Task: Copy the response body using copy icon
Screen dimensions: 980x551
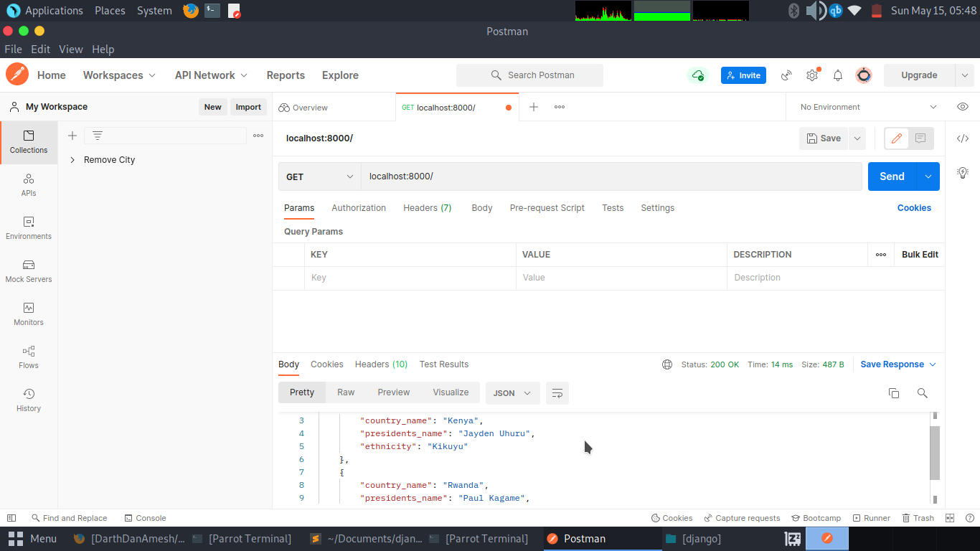Action: point(893,392)
